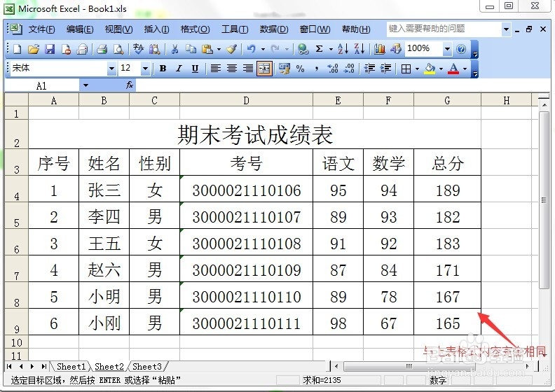Image resolution: width=555 pixels, height=392 pixels.
Task: Open Print Preview magnifier icon
Action: tap(118, 49)
